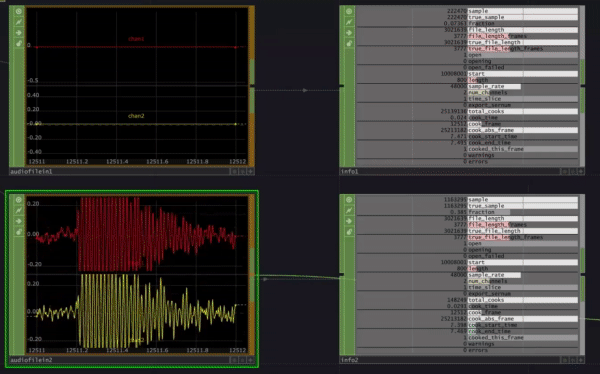Toggle the Viewer flag on audiofilein2

point(18,200)
